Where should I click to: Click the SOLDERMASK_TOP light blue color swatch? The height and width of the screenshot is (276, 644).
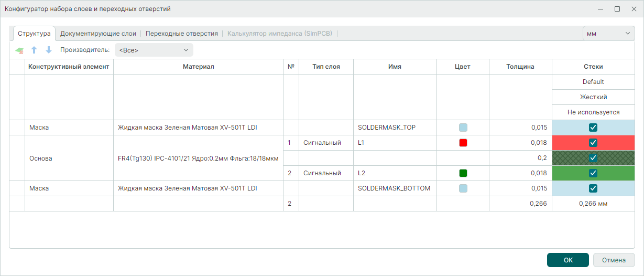(x=463, y=128)
